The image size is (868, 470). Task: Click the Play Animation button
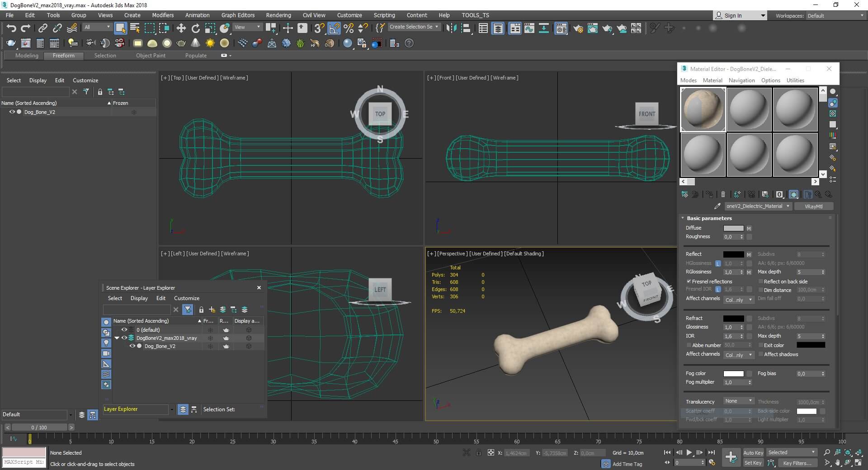(689, 452)
